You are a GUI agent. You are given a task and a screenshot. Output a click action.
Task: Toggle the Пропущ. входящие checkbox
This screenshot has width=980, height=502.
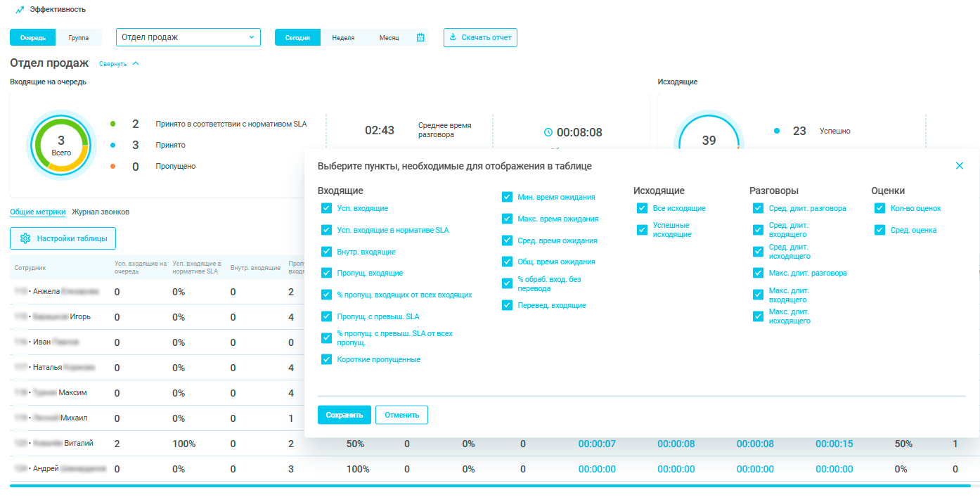click(x=326, y=273)
